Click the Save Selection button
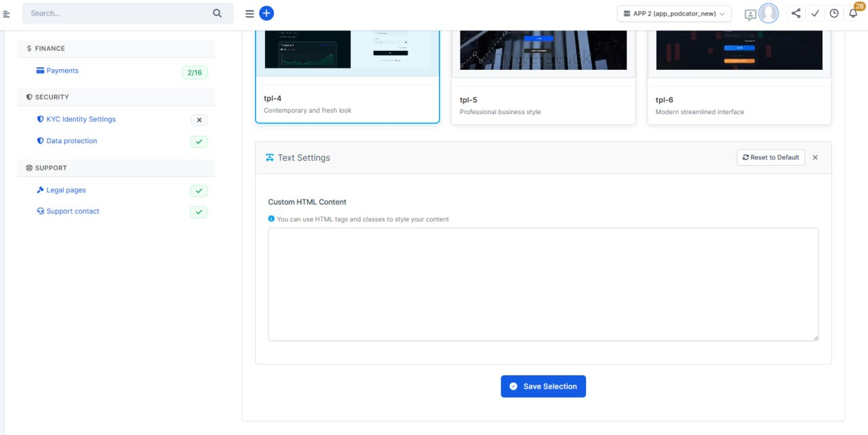The height and width of the screenshot is (435, 868). point(543,386)
